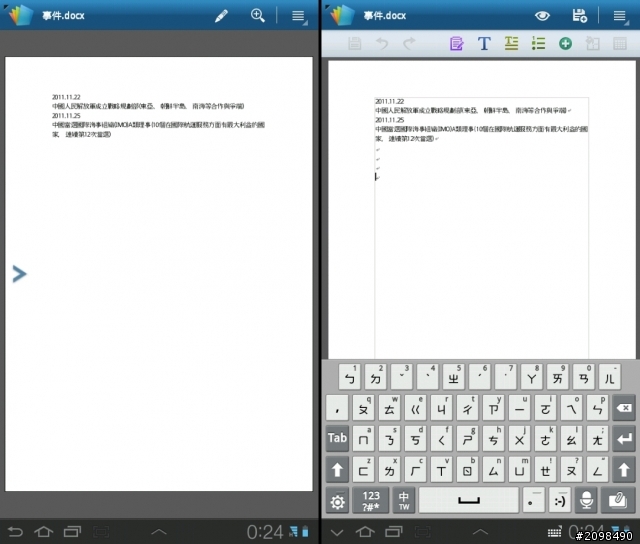
Task: Expand the up caret in left navigation bar
Action: click(159, 532)
